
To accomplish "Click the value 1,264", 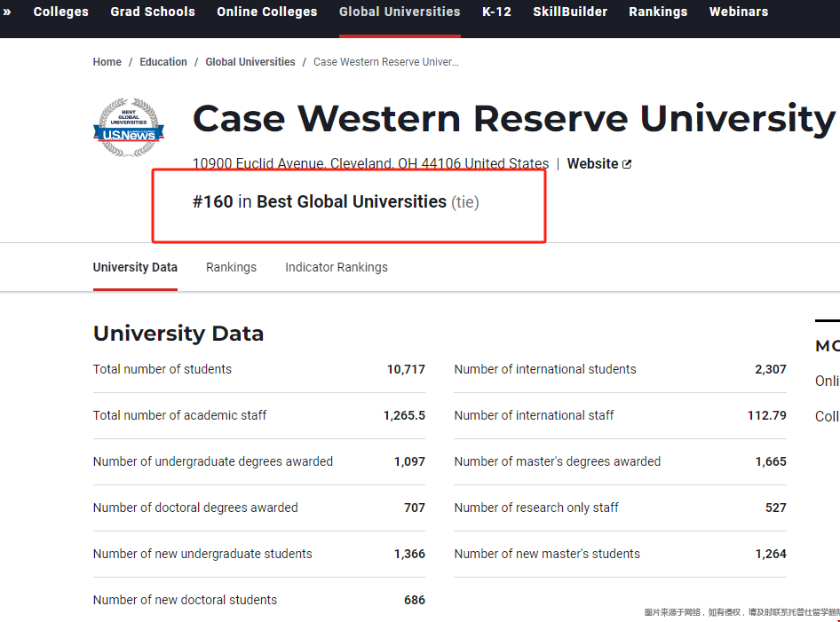I will tap(771, 554).
